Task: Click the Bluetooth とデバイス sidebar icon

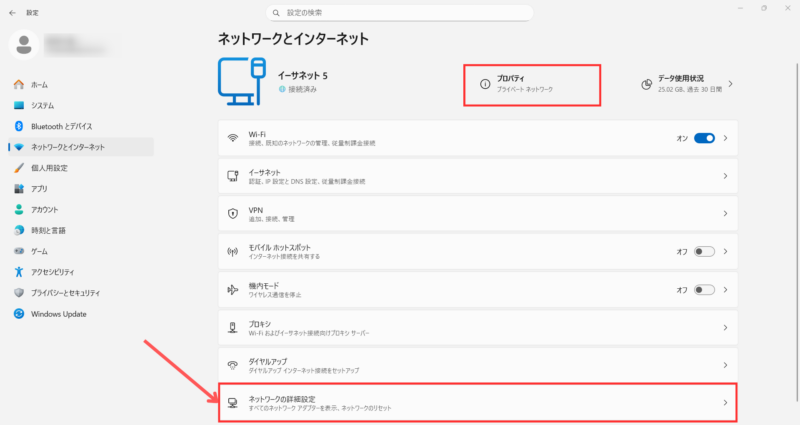Action: click(19, 126)
